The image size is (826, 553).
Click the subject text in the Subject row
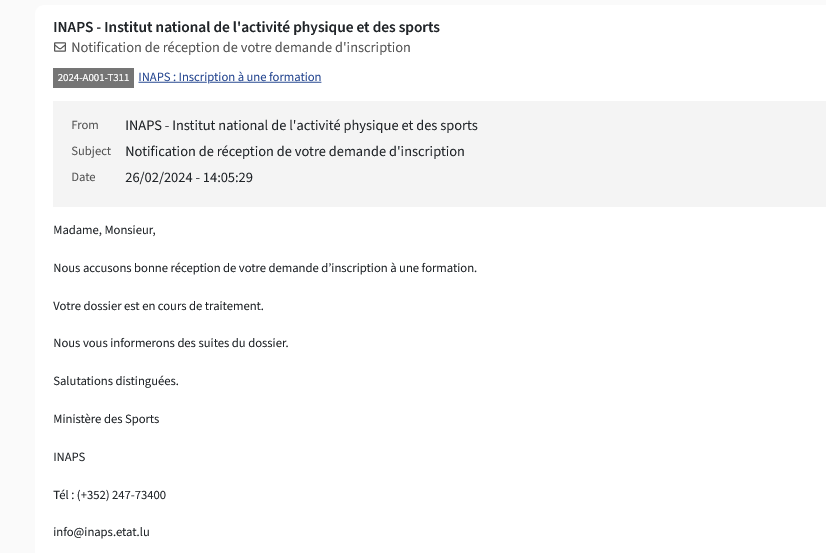295,152
